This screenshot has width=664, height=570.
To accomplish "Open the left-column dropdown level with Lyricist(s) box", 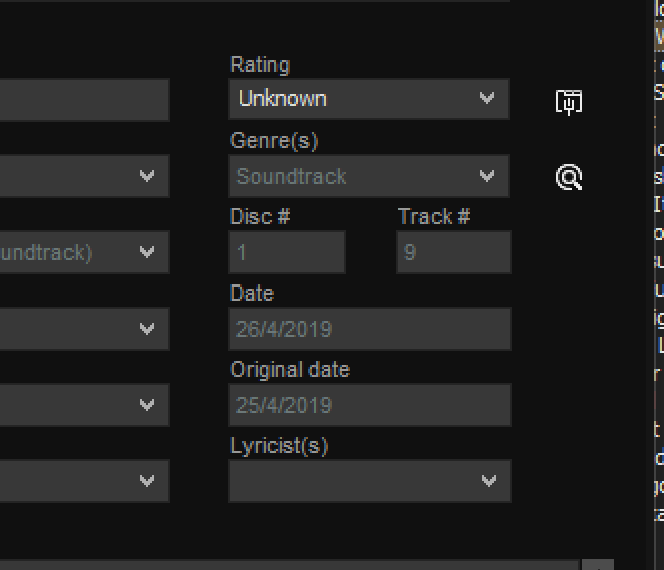I will [147, 481].
